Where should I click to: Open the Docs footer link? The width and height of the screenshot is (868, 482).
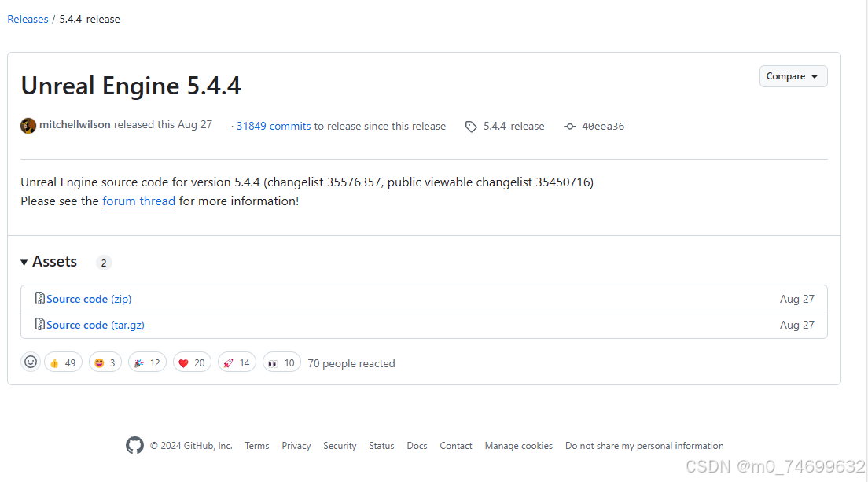417,446
